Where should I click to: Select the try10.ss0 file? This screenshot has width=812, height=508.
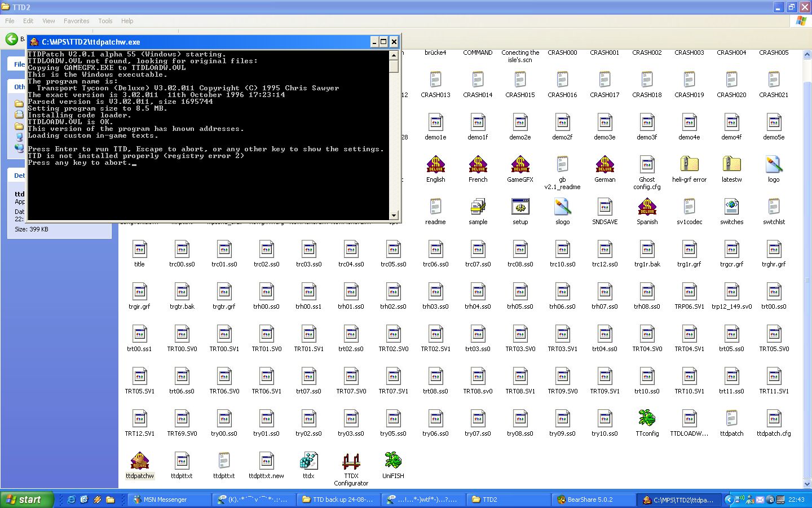[x=604, y=418]
